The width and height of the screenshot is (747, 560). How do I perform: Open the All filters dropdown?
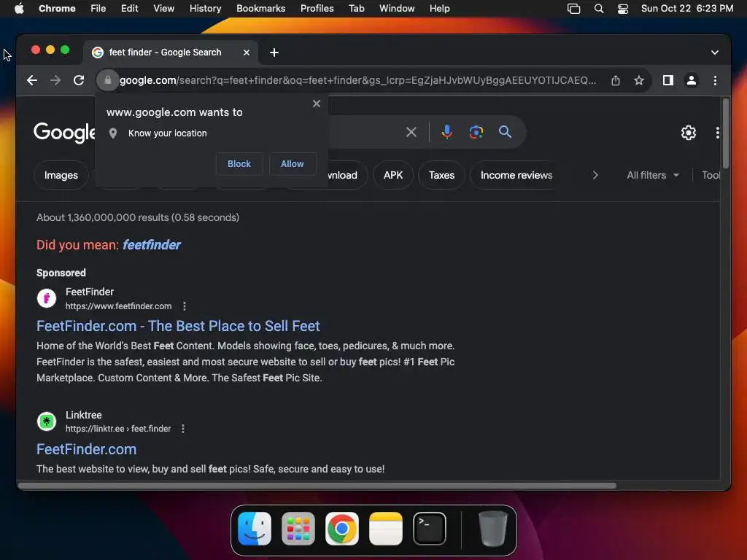[653, 175]
